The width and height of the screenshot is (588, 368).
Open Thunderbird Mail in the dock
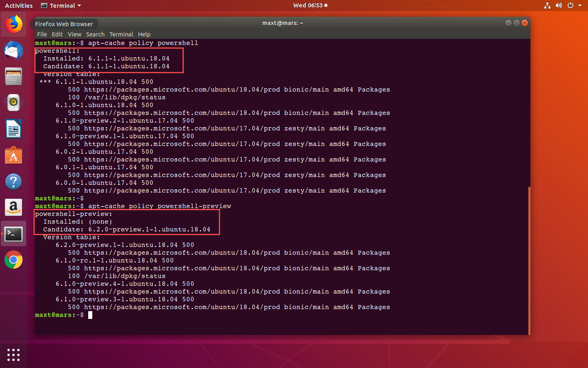click(13, 50)
